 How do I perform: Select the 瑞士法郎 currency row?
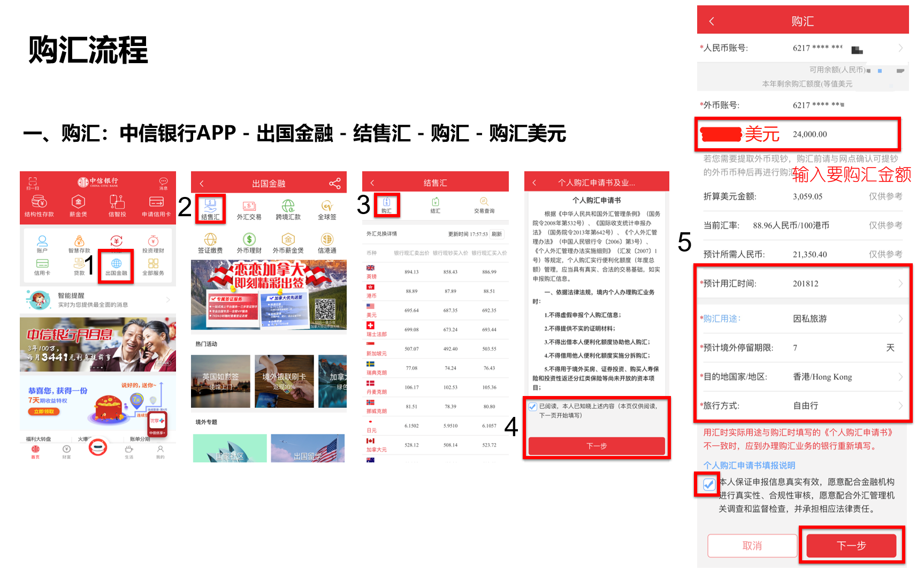(436, 330)
